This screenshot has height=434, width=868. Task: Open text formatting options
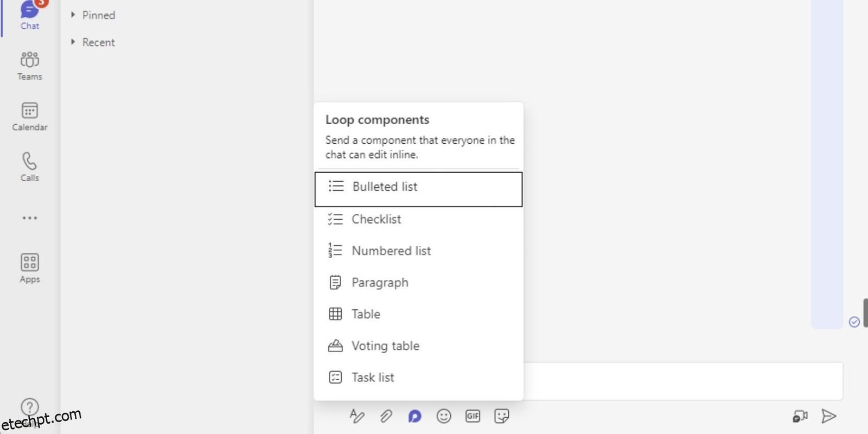click(x=357, y=416)
